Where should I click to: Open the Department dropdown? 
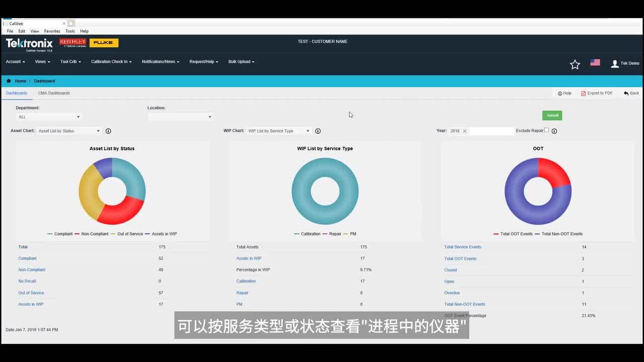coord(48,116)
